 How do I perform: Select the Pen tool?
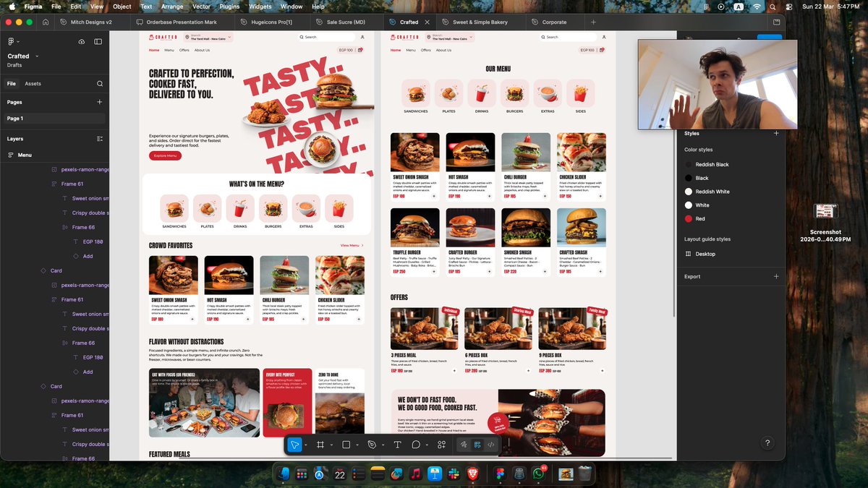click(x=371, y=445)
